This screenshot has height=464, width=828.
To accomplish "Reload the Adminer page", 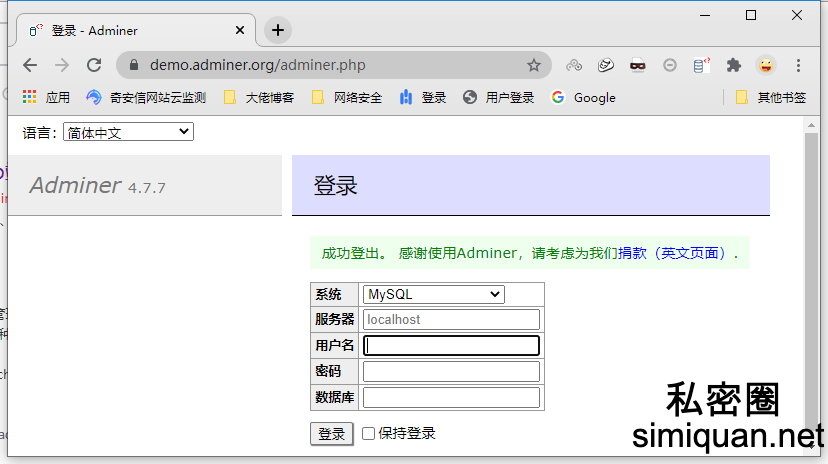I will coord(94,65).
